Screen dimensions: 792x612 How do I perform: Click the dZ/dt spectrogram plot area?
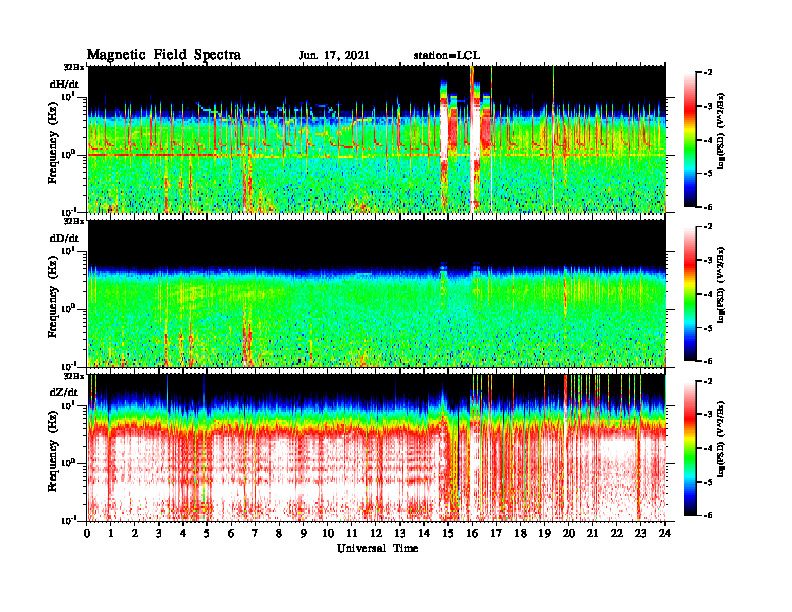[x=377, y=447]
